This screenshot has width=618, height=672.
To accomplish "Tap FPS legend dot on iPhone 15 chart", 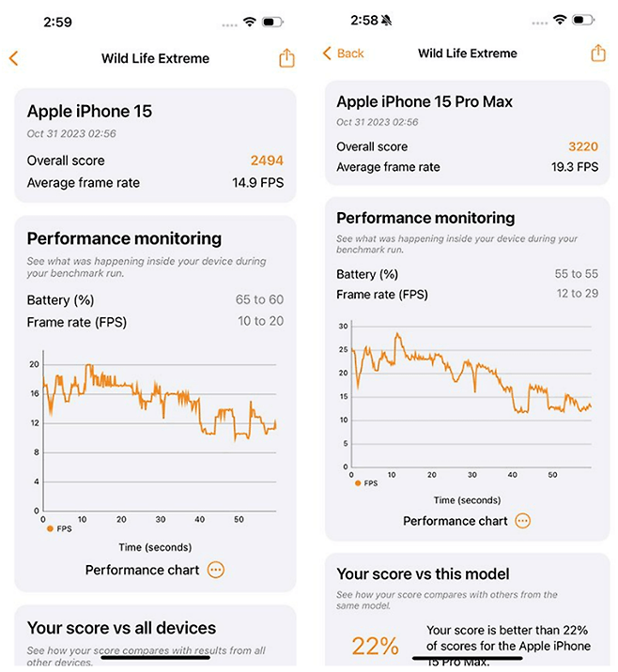I will pos(50,528).
